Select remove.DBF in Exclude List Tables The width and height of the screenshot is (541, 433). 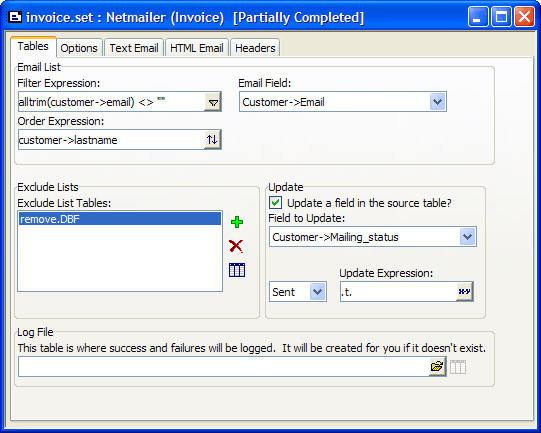pos(120,219)
